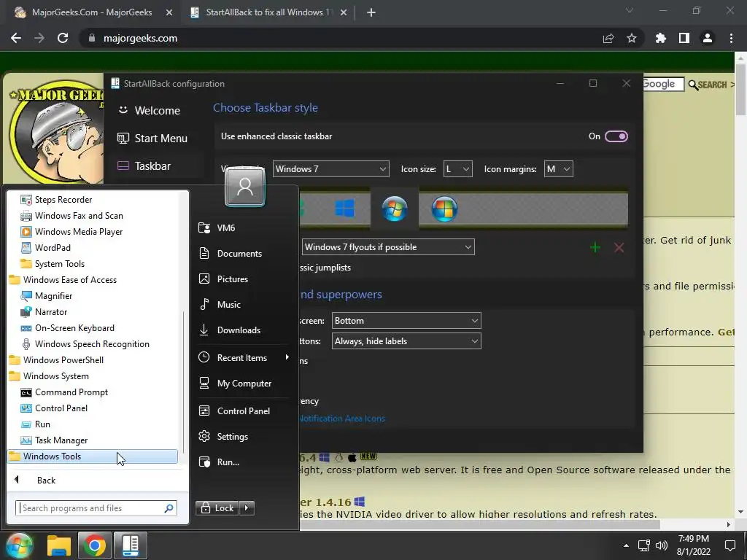Open the Windows 7 visual style dropdown
The width and height of the screenshot is (747, 560).
[x=331, y=169]
